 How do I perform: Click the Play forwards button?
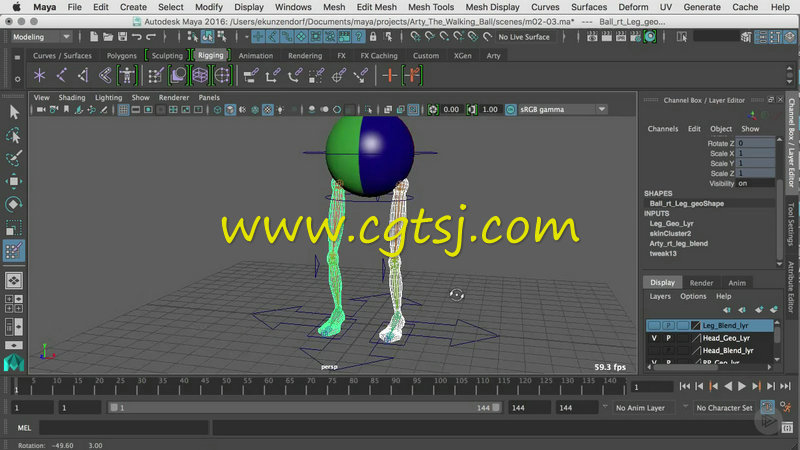click(x=742, y=386)
